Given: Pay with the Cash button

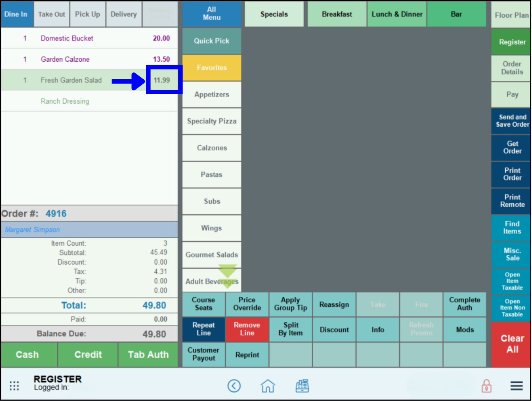Looking at the screenshot, I should click(x=28, y=354).
